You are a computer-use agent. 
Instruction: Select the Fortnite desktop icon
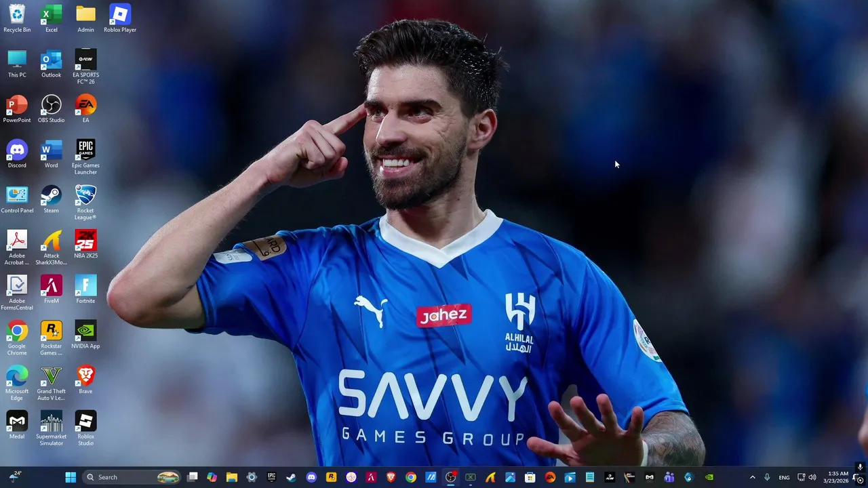85,289
